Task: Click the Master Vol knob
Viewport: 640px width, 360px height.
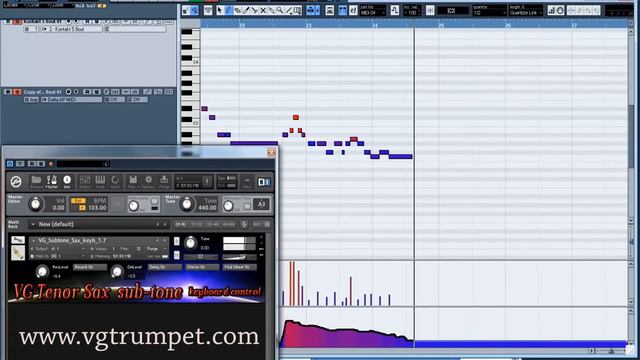Action: [36, 204]
